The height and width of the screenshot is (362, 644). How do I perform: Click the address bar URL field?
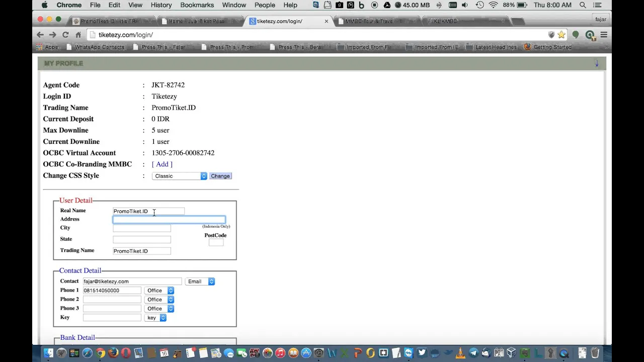pyautogui.click(x=317, y=35)
